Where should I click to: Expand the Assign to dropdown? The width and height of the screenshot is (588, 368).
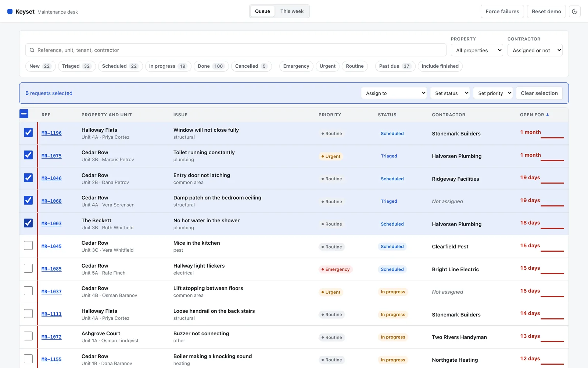pos(394,93)
